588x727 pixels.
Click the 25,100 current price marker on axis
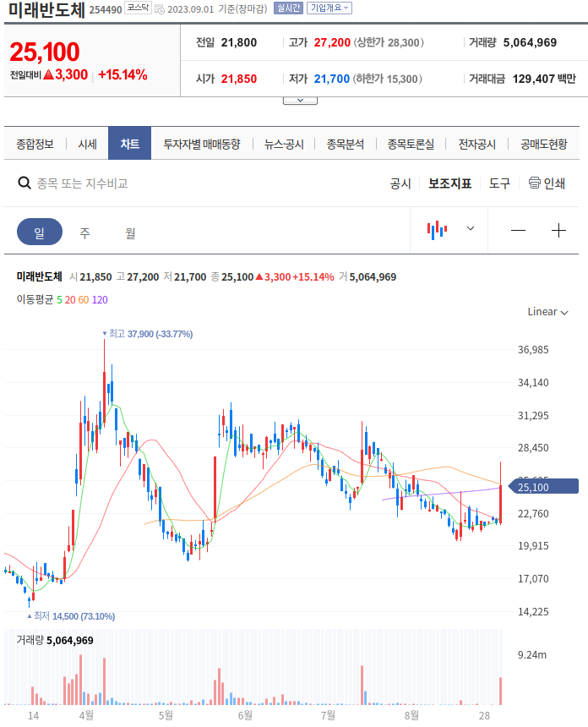[x=543, y=487]
